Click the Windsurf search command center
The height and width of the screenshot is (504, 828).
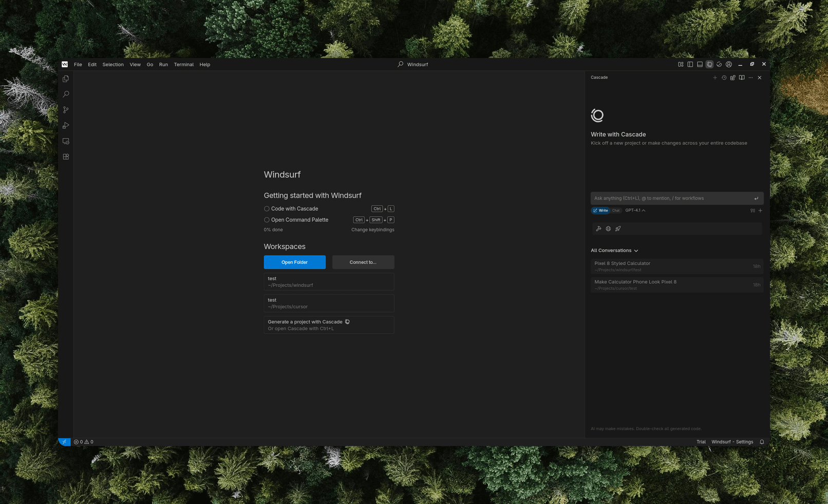tap(413, 65)
